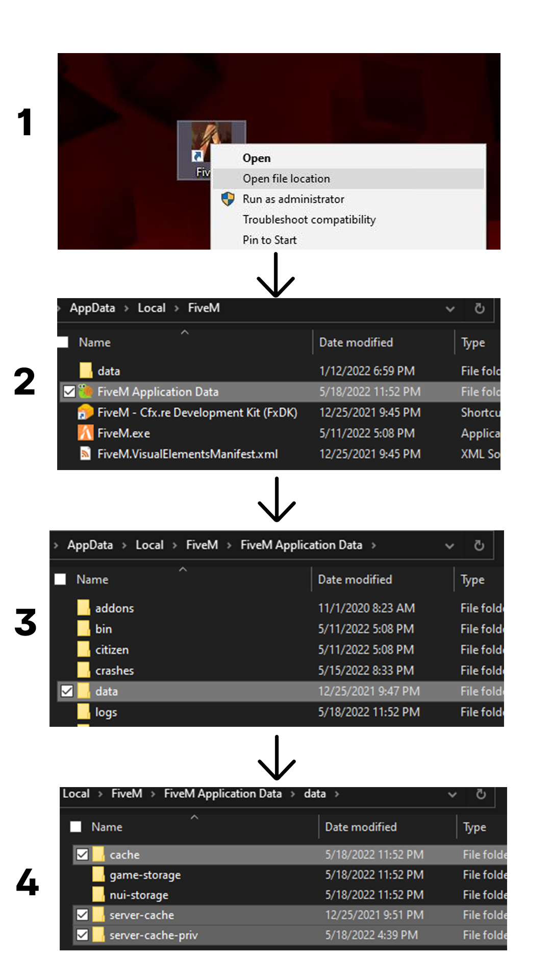Toggle select-all checkbox in FiveM Application Data window
Screen dimensions: 551x980
coord(60,579)
